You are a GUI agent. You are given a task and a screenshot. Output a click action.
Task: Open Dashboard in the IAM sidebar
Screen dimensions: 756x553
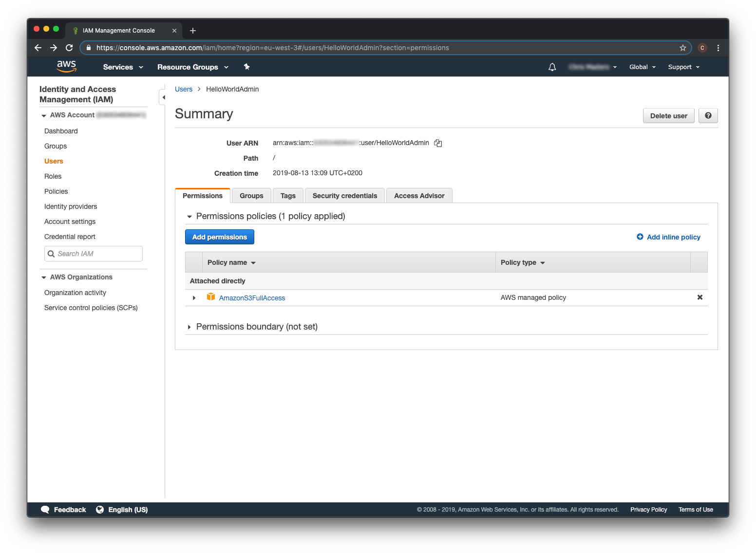click(61, 131)
